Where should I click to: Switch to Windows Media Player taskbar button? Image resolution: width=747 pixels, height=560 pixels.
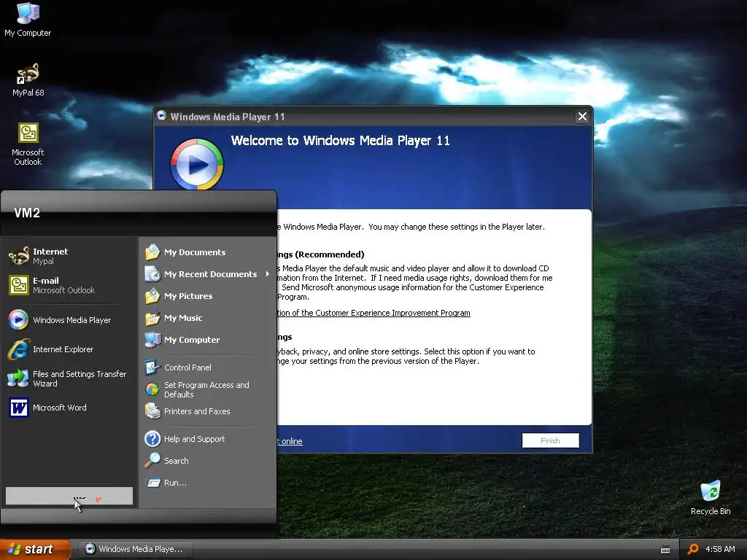[134, 549]
